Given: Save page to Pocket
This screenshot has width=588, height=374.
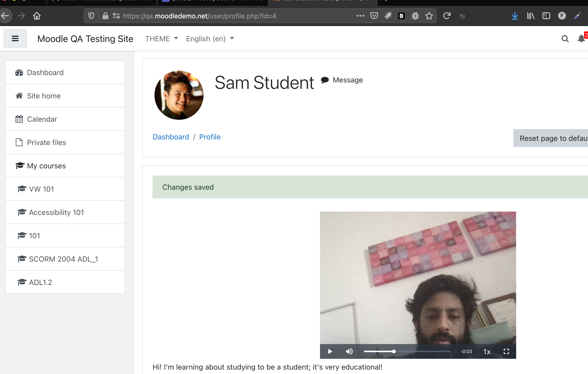Looking at the screenshot, I should (x=374, y=16).
